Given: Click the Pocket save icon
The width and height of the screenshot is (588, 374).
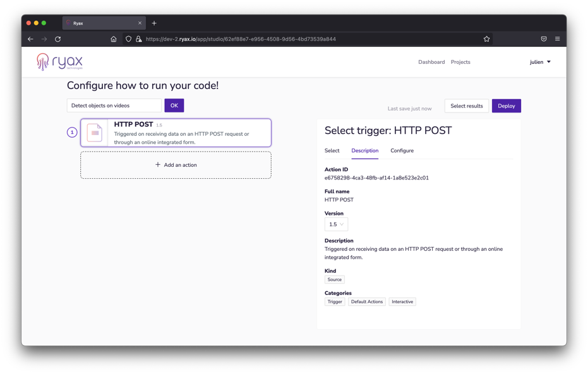Looking at the screenshot, I should coord(544,39).
